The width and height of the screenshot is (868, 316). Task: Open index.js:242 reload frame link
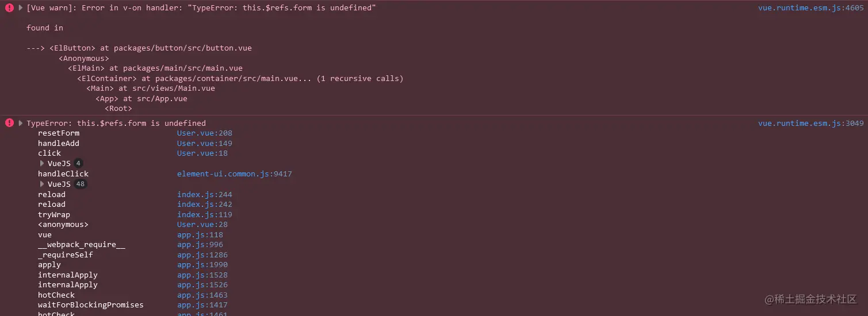pos(205,205)
